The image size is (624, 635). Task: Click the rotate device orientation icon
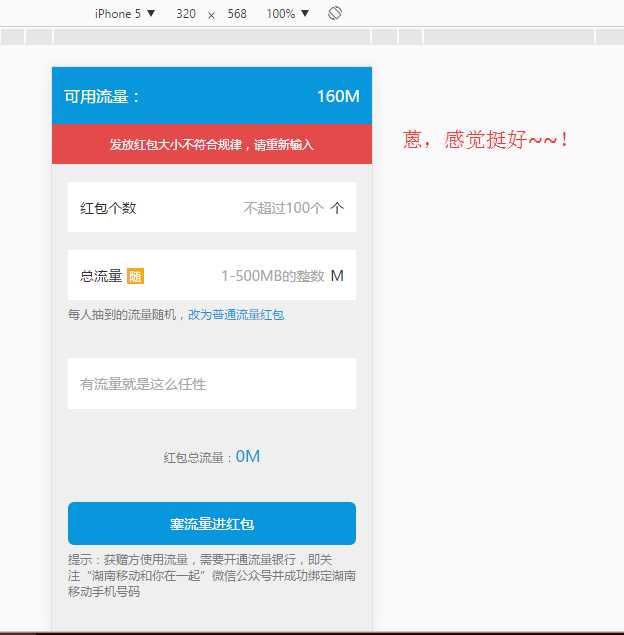tap(335, 13)
